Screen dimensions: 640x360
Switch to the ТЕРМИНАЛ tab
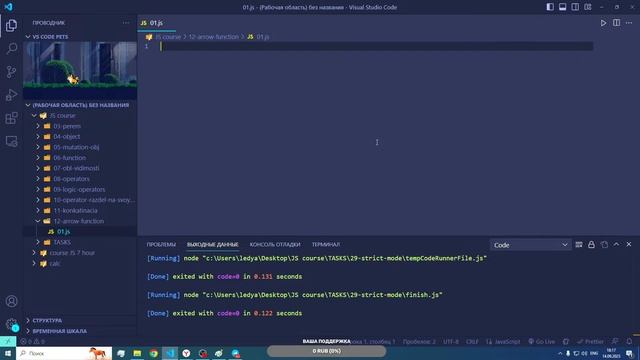pos(326,244)
